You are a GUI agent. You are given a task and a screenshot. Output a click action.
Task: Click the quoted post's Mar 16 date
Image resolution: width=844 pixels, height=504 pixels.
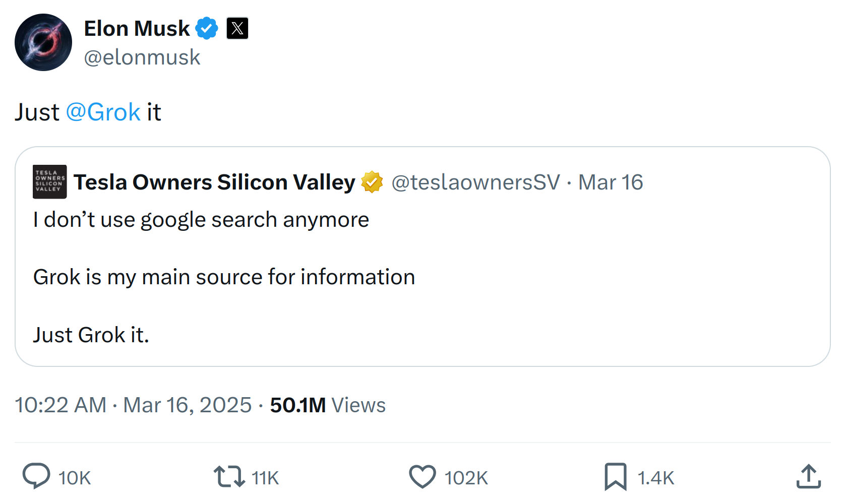pos(611,182)
